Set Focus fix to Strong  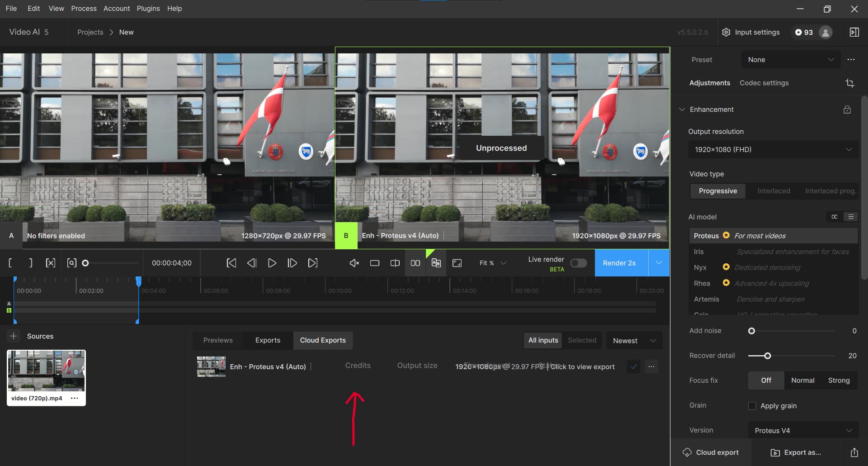click(839, 380)
